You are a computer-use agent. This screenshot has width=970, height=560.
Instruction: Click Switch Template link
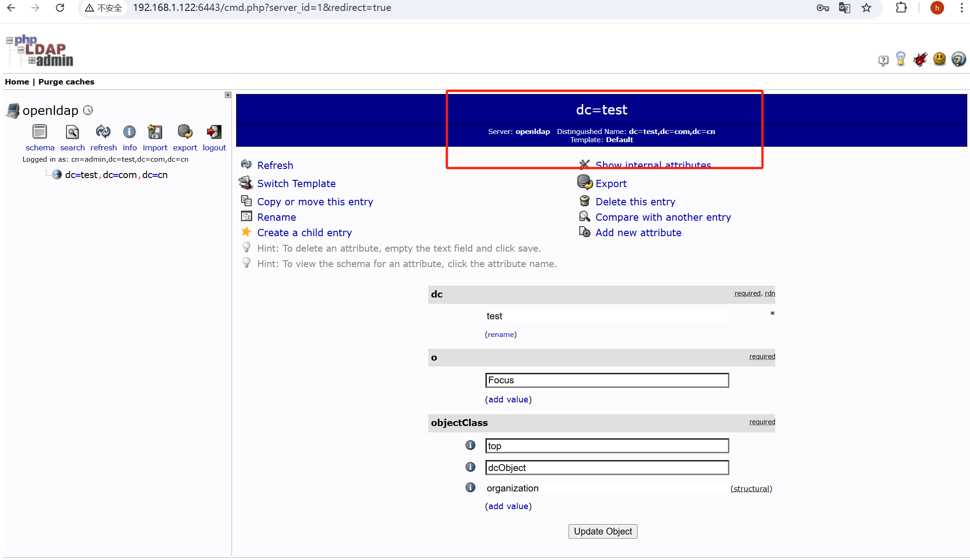(297, 183)
